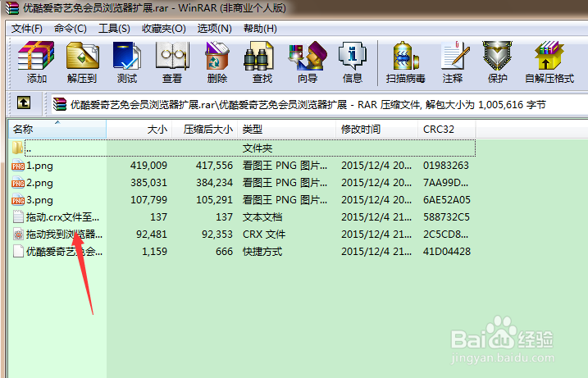This screenshot has height=378, width=588.
Task: Click the PNG icon of 3.png
Action: click(x=18, y=200)
